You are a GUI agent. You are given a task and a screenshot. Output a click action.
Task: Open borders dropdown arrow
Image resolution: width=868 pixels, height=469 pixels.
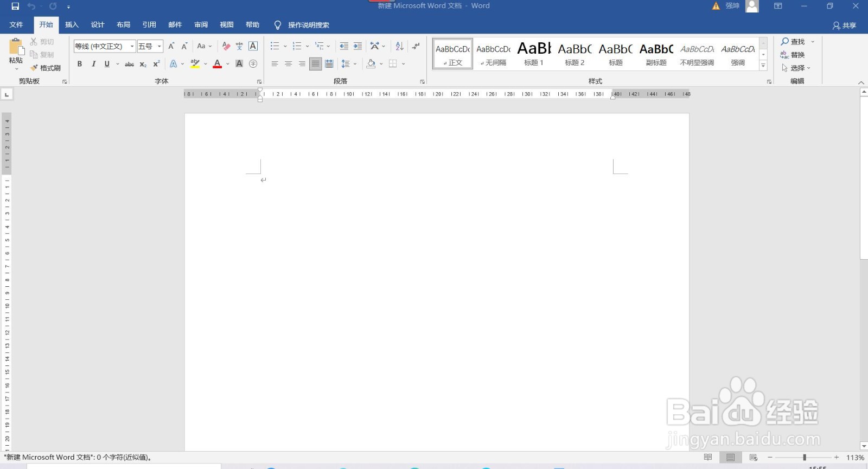404,64
